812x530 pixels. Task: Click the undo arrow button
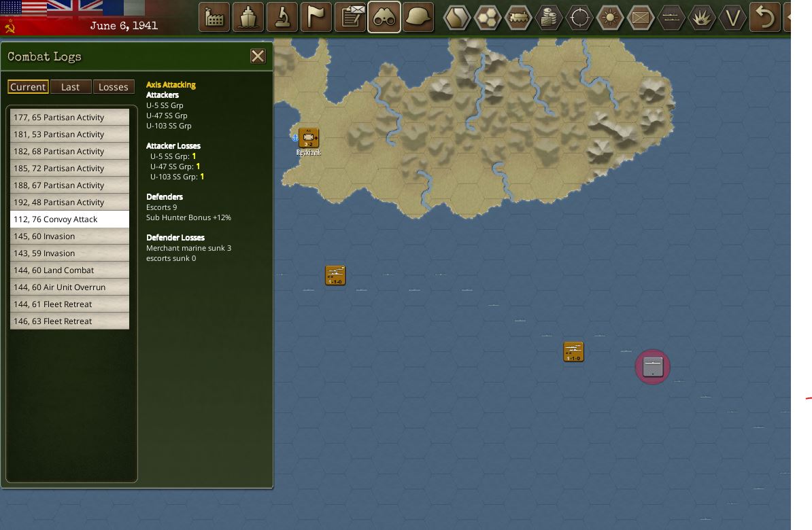tap(765, 17)
